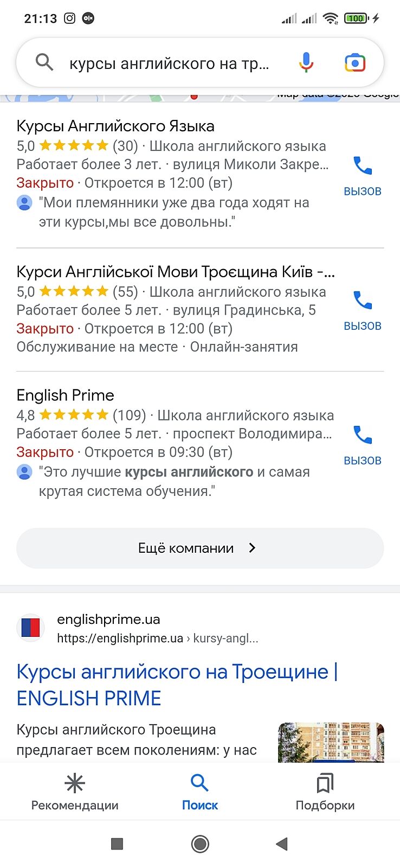Open the Курсы Английского Языка listing
This screenshot has height=868, width=400.
tap(115, 126)
